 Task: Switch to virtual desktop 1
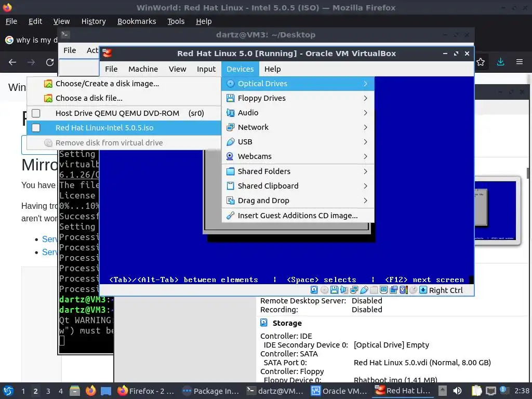tap(23, 391)
